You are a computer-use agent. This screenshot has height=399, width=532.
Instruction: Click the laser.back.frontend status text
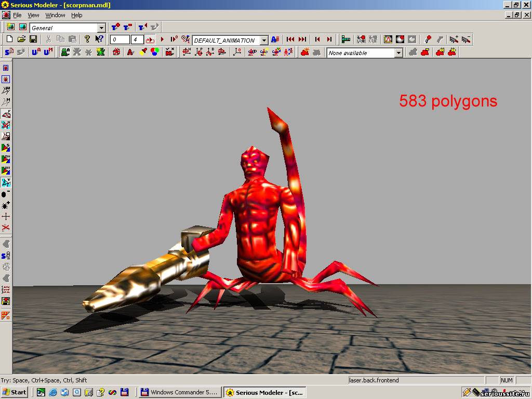click(374, 380)
